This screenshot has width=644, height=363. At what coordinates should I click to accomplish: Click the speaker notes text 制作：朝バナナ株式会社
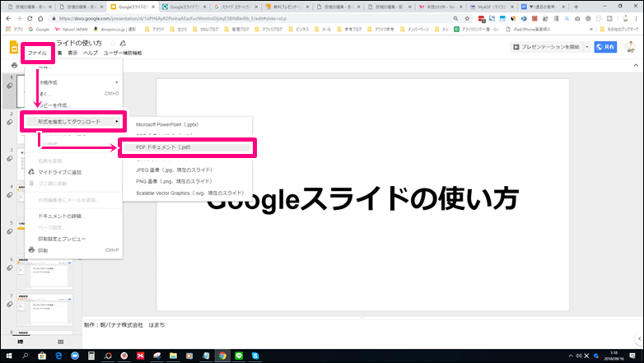pos(124,325)
